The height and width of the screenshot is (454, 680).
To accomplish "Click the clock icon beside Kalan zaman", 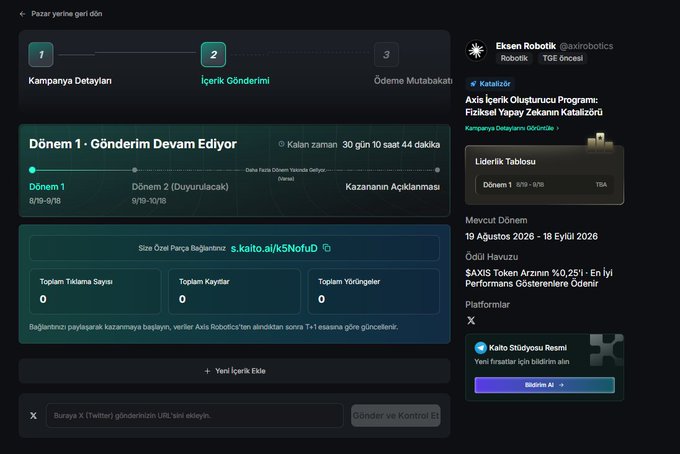I will (281, 144).
